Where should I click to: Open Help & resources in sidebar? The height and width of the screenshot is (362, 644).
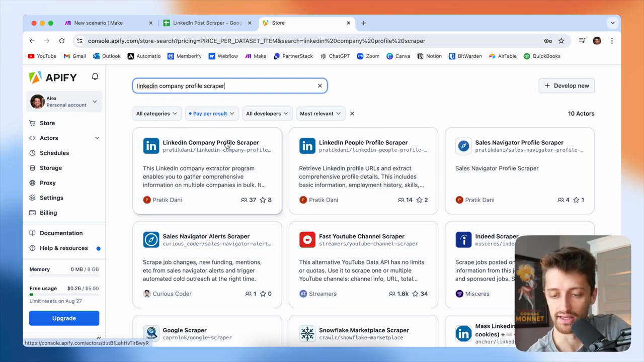(64, 248)
